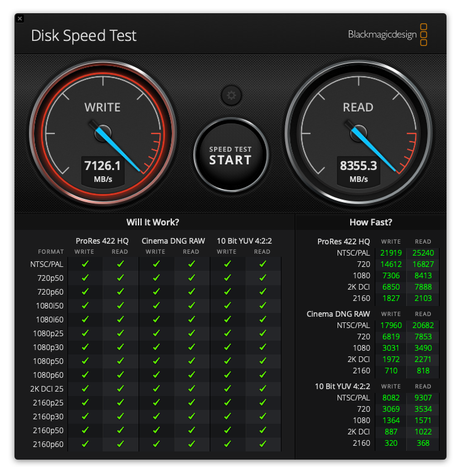
Task: Close the Disk Speed Test window
Action: [x=20, y=19]
